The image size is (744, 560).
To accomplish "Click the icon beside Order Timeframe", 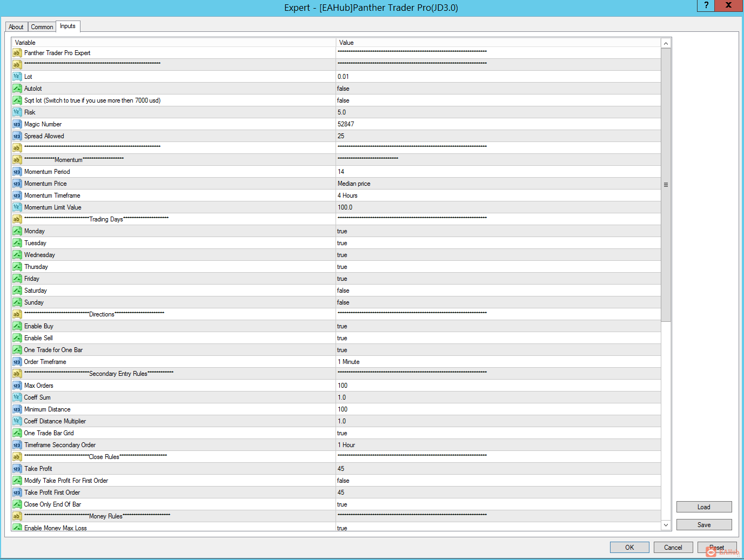I will pyautogui.click(x=17, y=362).
